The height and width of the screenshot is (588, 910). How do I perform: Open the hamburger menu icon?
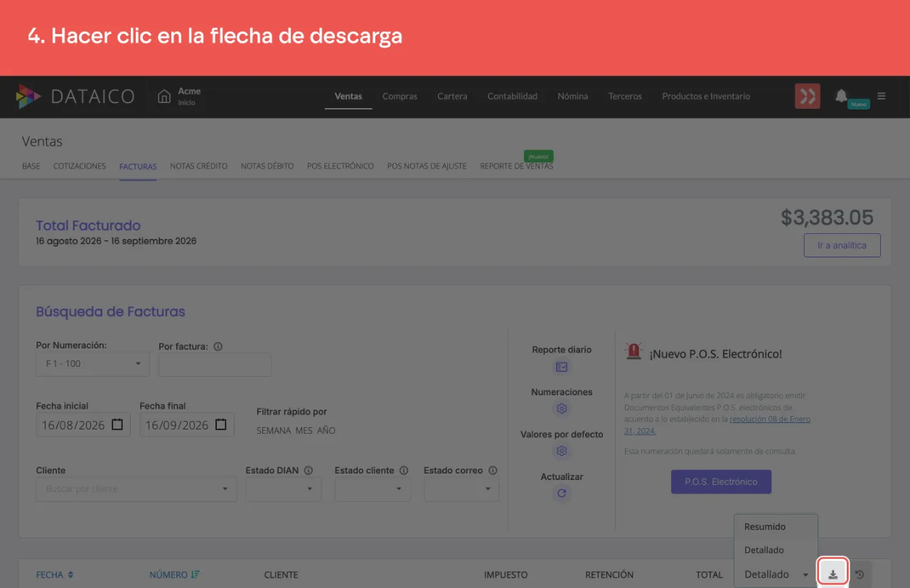click(882, 96)
